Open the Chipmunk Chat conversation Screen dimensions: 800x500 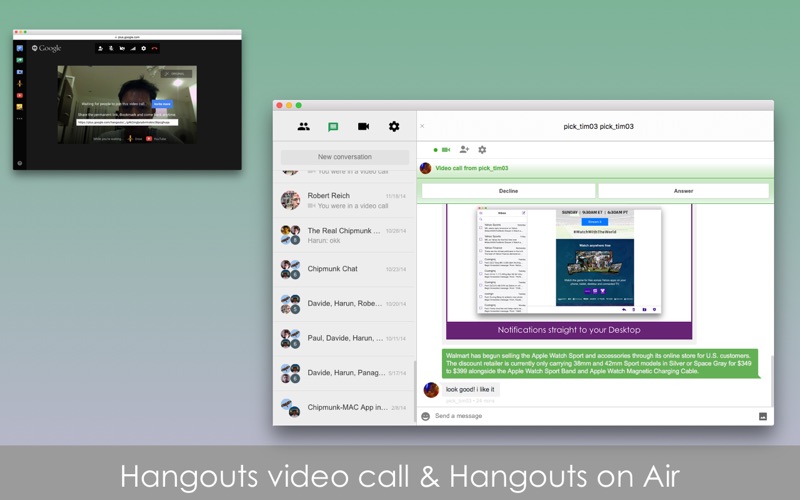click(345, 269)
